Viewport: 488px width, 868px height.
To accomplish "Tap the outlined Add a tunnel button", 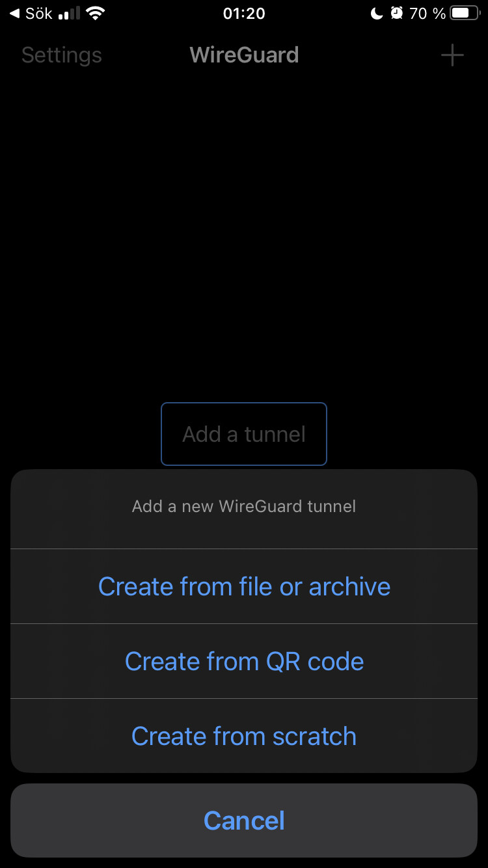I will (244, 434).
